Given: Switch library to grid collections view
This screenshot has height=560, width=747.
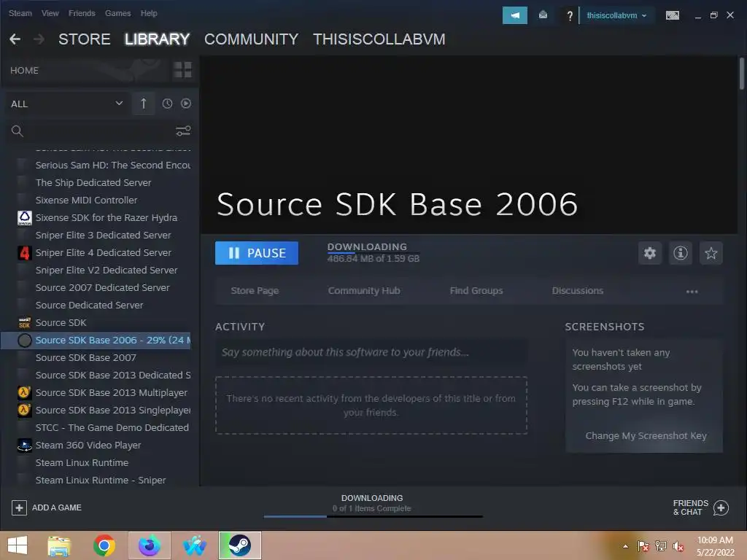Looking at the screenshot, I should coord(182,70).
